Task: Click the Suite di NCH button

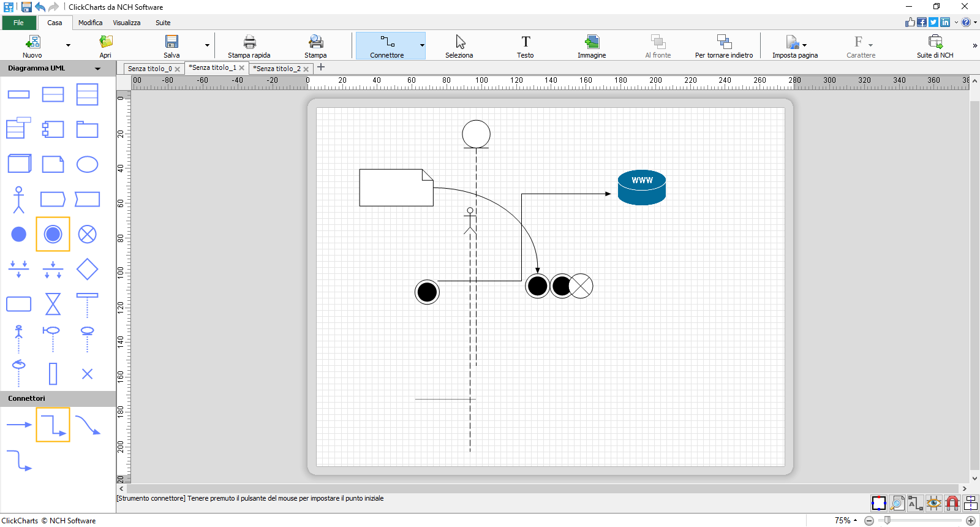Action: pyautogui.click(x=935, y=46)
